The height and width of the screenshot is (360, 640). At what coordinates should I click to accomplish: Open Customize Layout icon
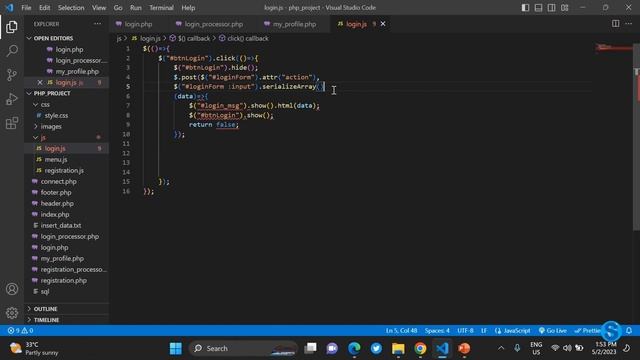tap(564, 8)
